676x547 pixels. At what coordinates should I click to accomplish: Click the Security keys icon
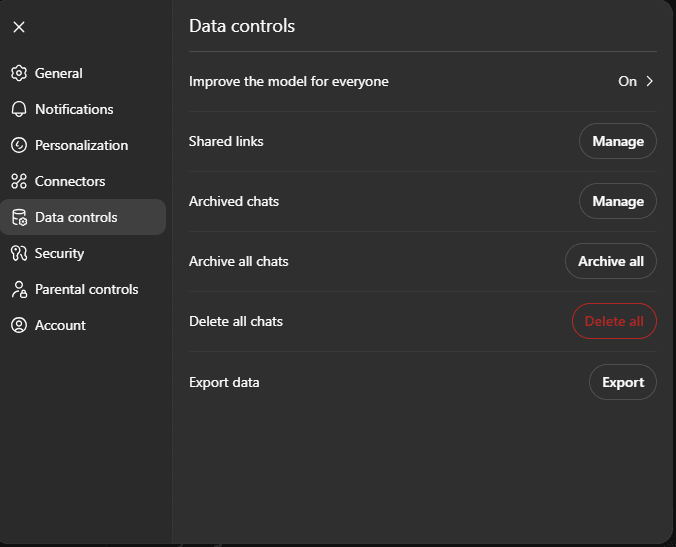18,253
